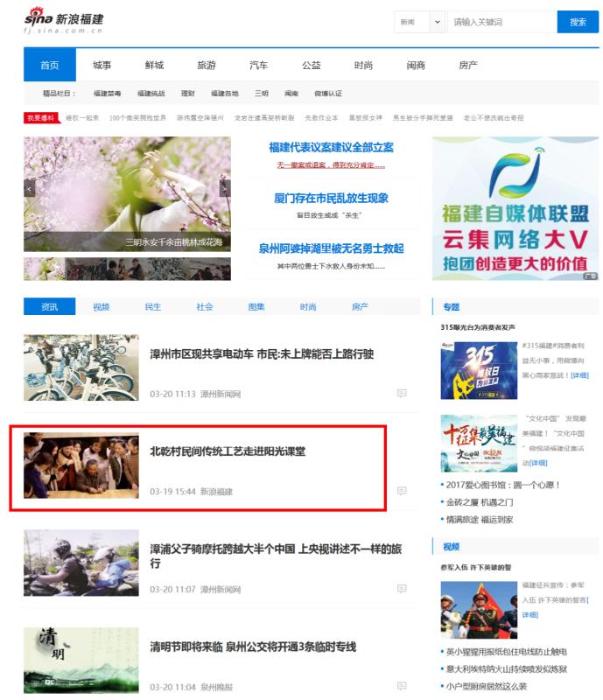This screenshot has height=700, width=603.
Task: Switch to the 视频 content tab
Action: point(102,307)
